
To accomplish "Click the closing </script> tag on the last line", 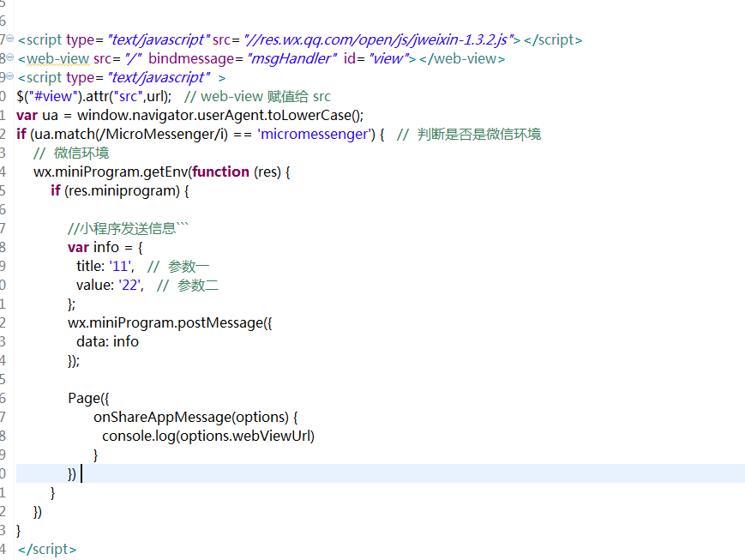I will pos(47,549).
